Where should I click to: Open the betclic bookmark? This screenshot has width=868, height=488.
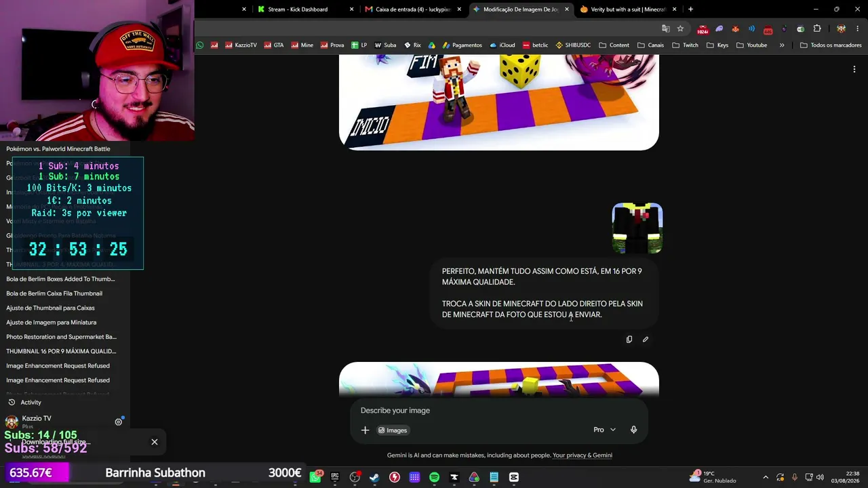click(535, 45)
